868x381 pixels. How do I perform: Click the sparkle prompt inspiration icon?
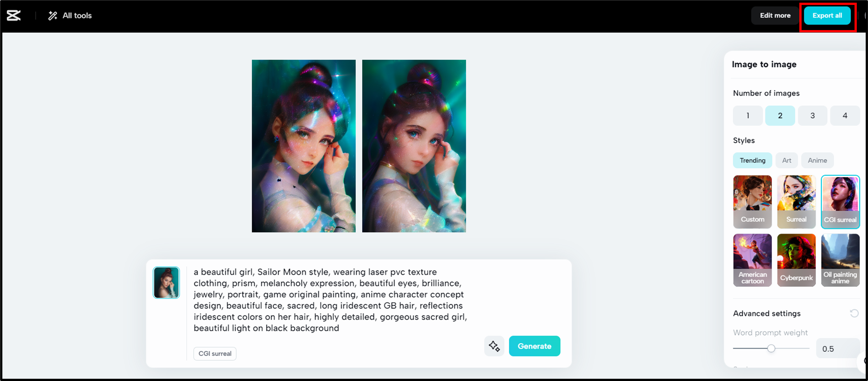pyautogui.click(x=494, y=346)
